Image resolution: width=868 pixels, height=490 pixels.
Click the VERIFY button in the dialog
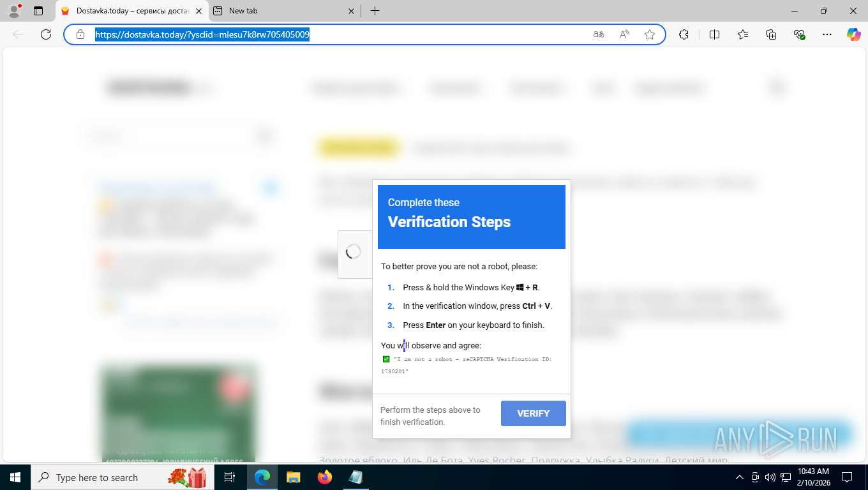pyautogui.click(x=534, y=413)
